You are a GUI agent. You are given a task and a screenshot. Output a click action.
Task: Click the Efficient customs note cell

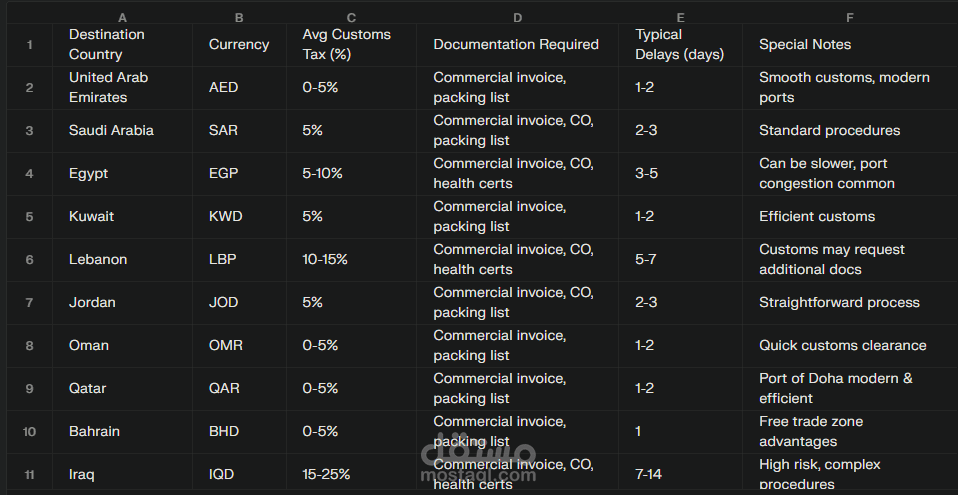click(x=849, y=217)
